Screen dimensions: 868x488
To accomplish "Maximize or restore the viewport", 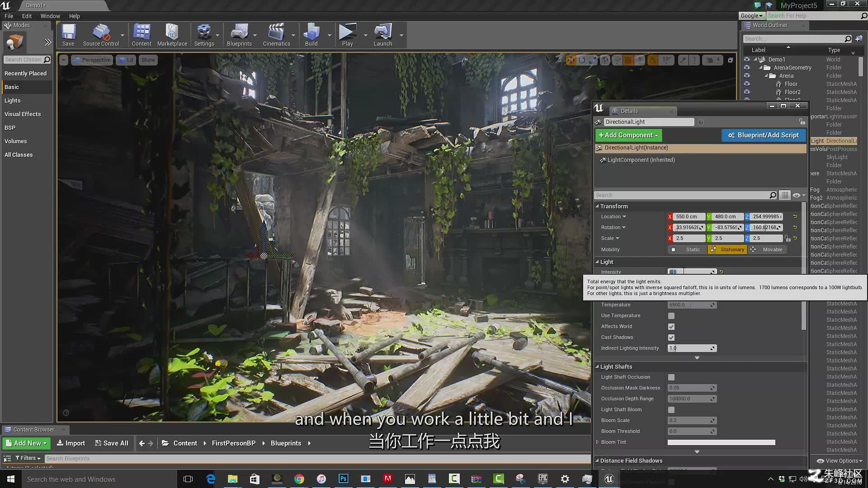I will tap(730, 60).
